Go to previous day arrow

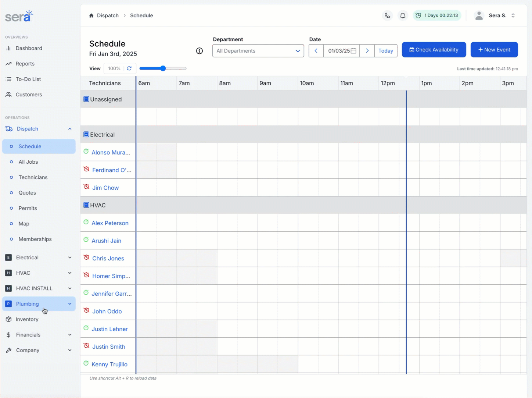pos(316,51)
